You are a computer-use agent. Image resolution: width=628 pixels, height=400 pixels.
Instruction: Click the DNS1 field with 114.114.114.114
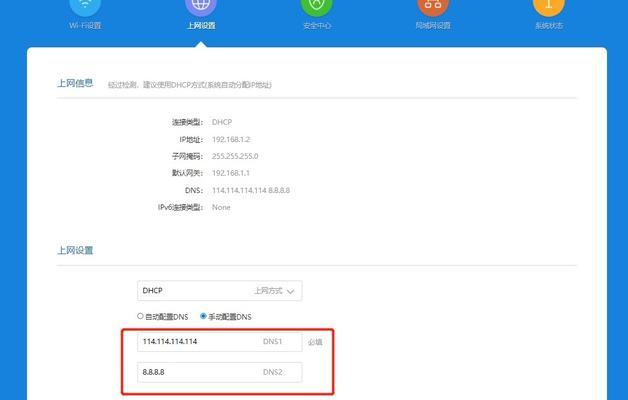coord(219,342)
